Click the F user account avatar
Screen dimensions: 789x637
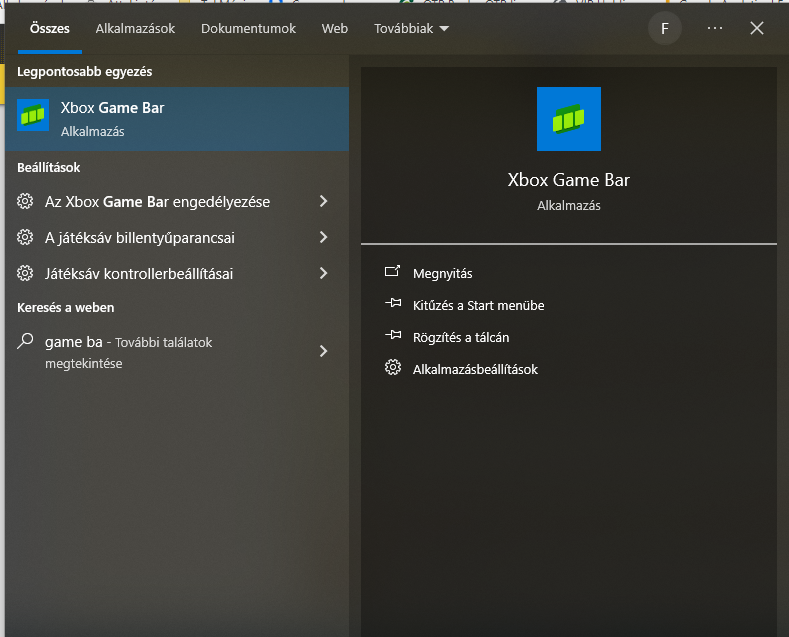pyautogui.click(x=665, y=29)
